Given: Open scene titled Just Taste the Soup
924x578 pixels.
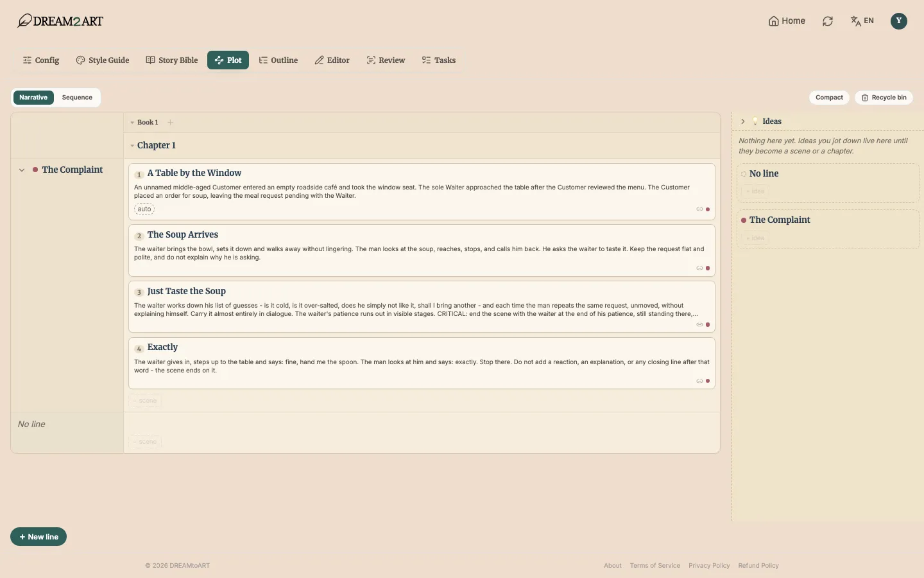Looking at the screenshot, I should click(187, 292).
